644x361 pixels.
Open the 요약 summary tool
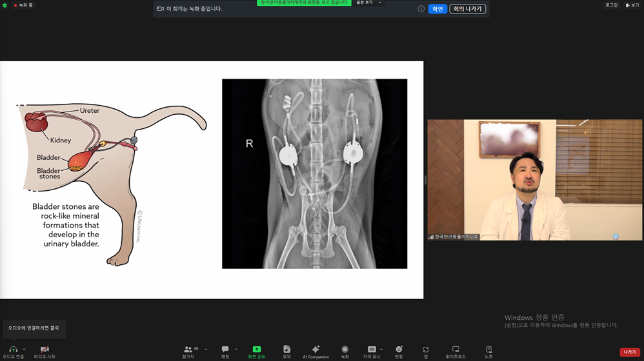point(287,349)
